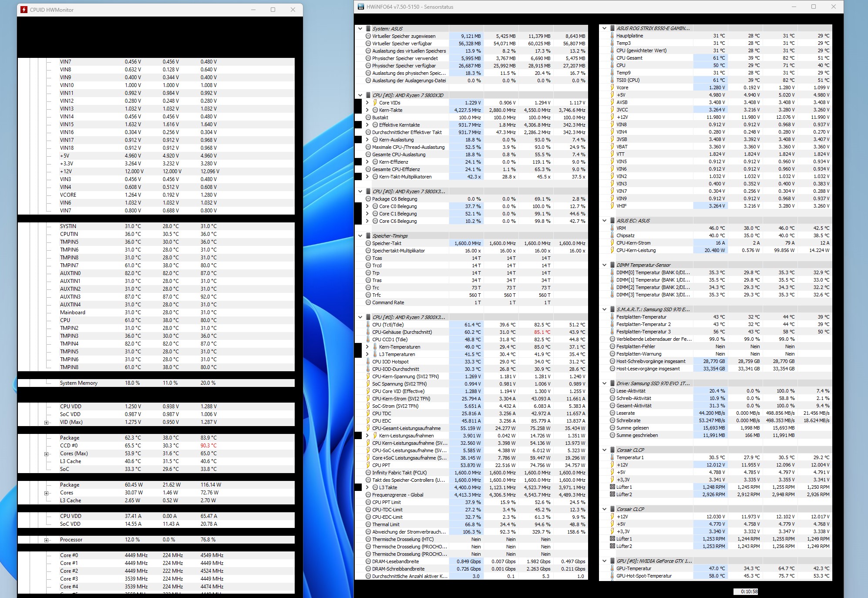Click the chip icon beside GPU [#0] header
This screenshot has width=868, height=598.
[612, 561]
